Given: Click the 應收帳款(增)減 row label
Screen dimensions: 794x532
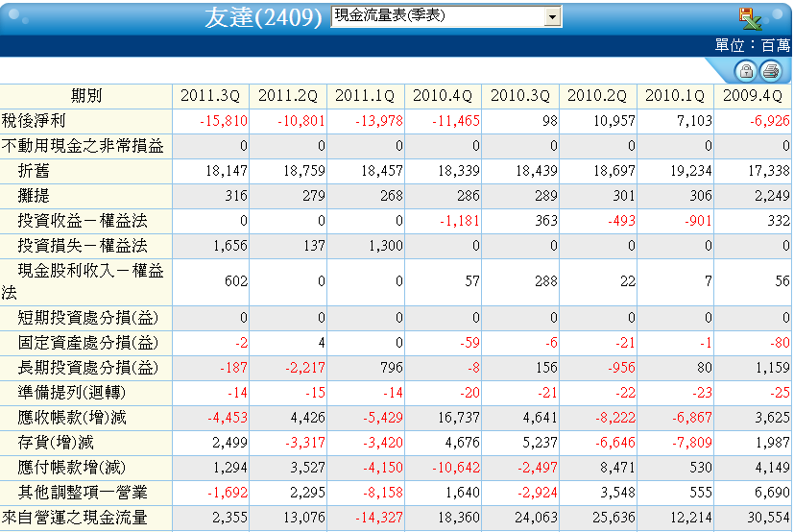Looking at the screenshot, I should [x=71, y=418].
